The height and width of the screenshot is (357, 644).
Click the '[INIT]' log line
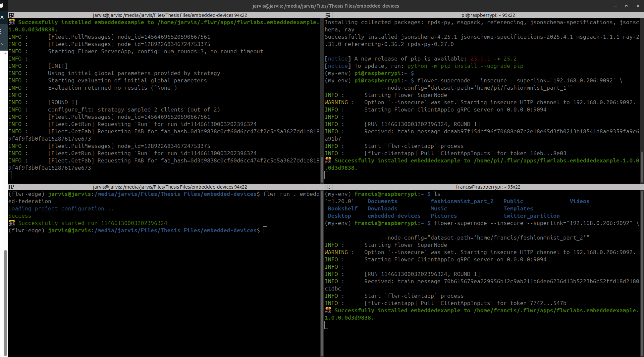click(58, 66)
